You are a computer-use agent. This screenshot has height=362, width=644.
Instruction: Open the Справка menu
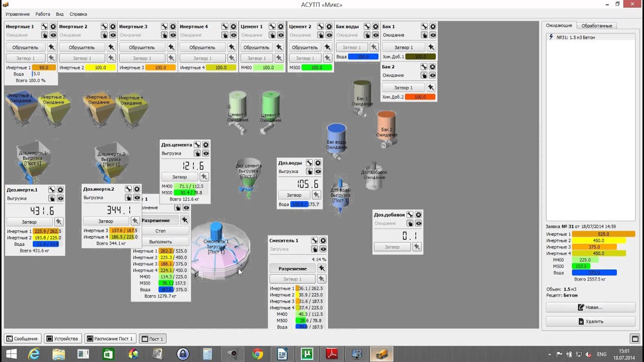tap(78, 14)
